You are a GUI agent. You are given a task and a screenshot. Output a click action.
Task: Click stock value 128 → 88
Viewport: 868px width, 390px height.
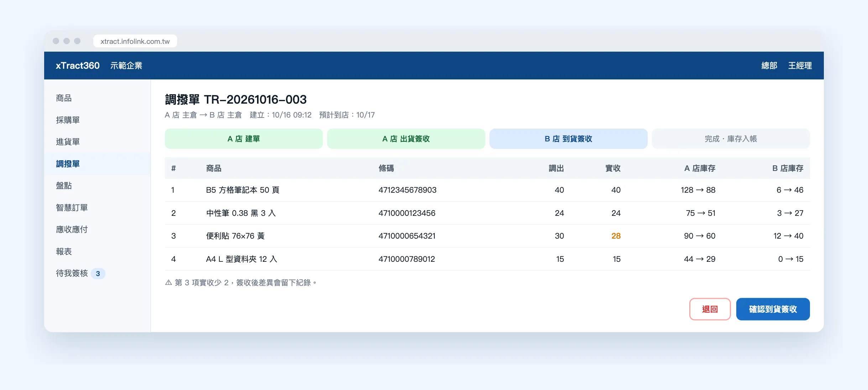tap(698, 190)
